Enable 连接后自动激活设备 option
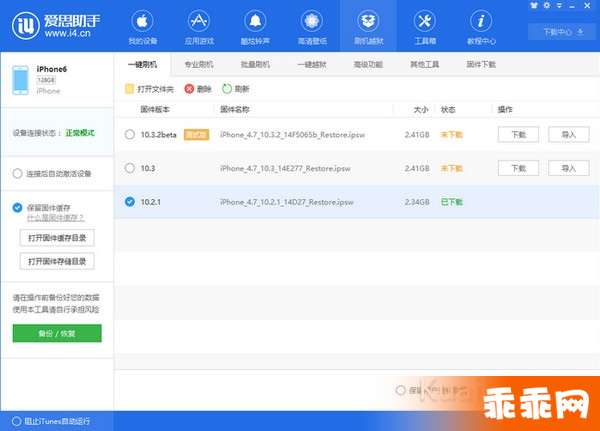The height and width of the screenshot is (431, 600). [17, 173]
